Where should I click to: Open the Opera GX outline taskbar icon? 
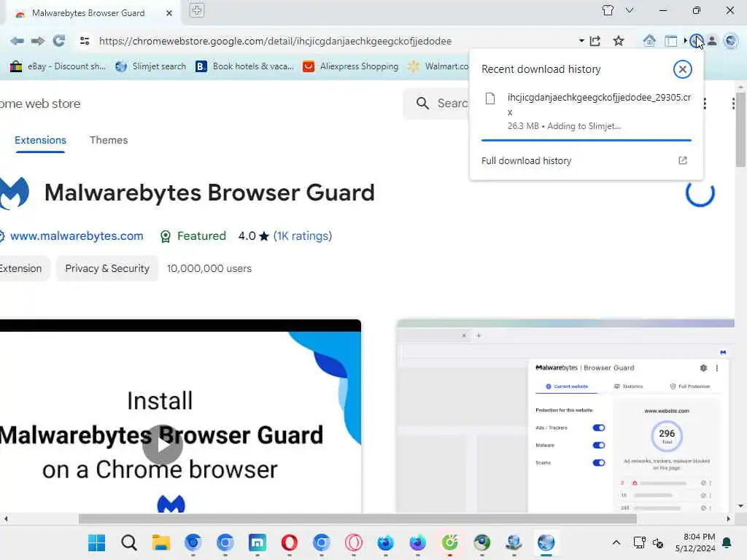354,542
